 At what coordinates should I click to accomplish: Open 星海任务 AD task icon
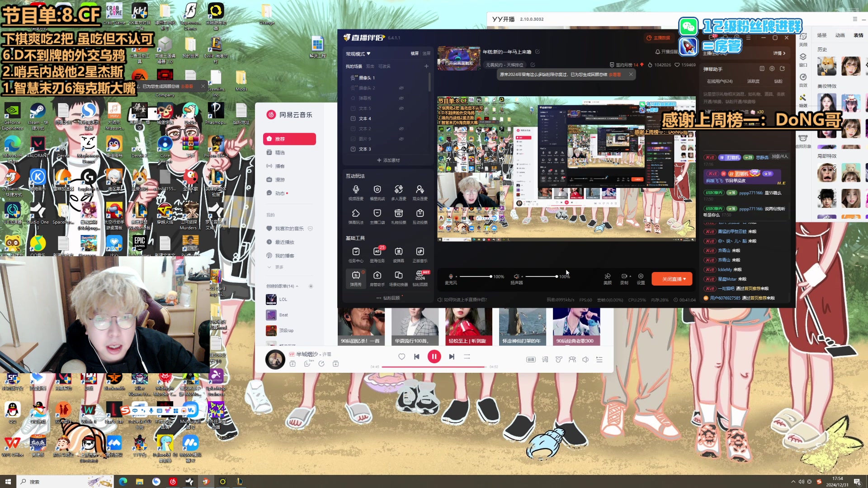pos(377,254)
